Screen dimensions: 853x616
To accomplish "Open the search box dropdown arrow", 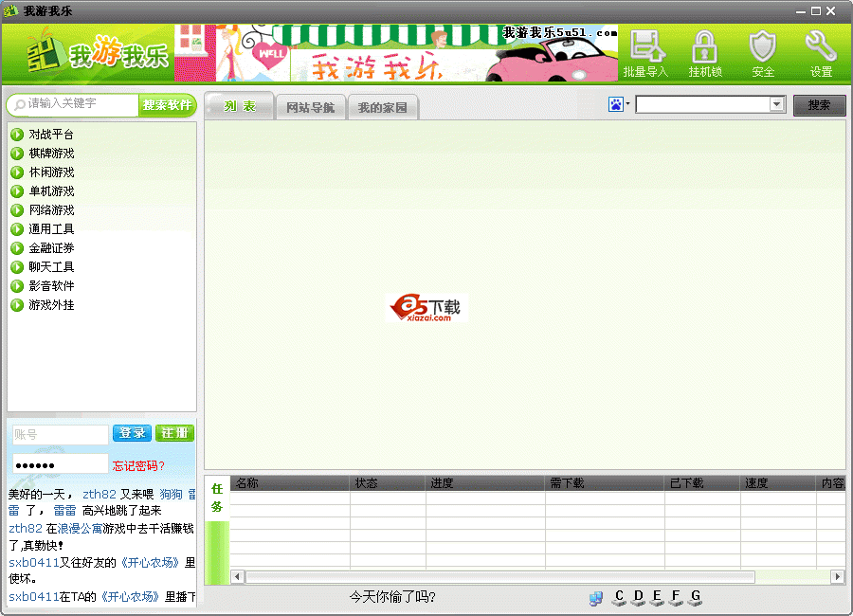I will [x=776, y=103].
